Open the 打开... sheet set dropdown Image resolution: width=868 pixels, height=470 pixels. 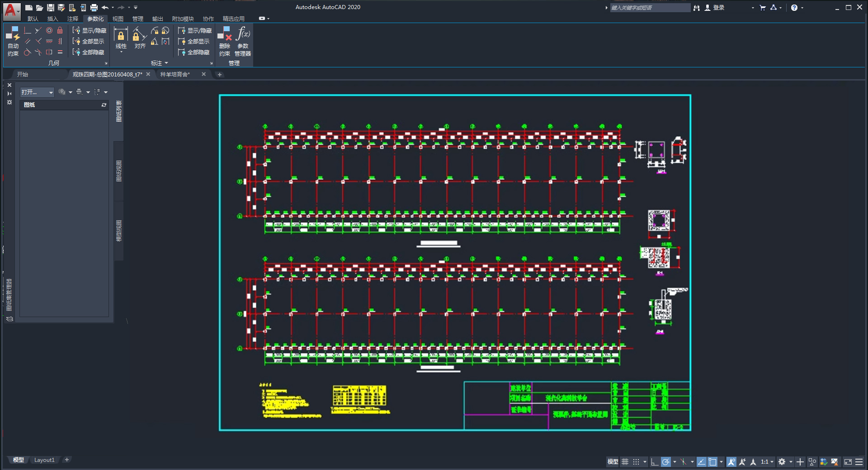click(x=37, y=92)
